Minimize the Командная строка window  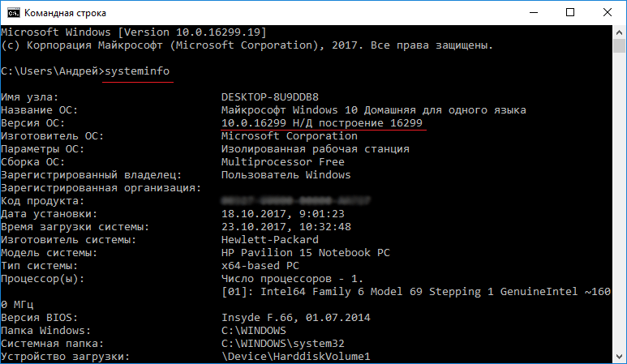pyautogui.click(x=534, y=13)
